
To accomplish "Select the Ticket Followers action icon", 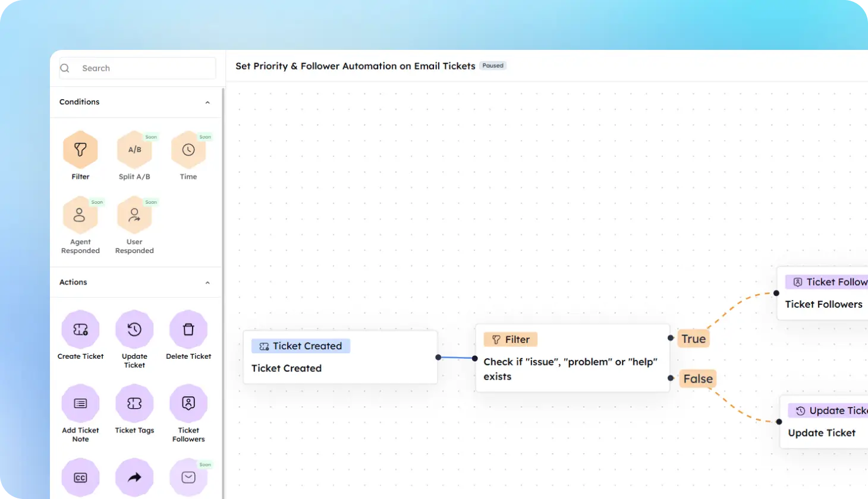I will pyautogui.click(x=188, y=403).
